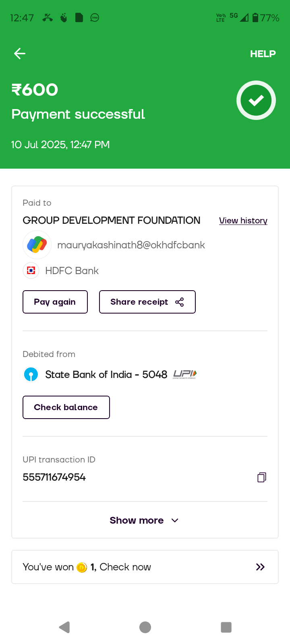Expand Show more details
This screenshot has height=644, width=290.
[144, 520]
